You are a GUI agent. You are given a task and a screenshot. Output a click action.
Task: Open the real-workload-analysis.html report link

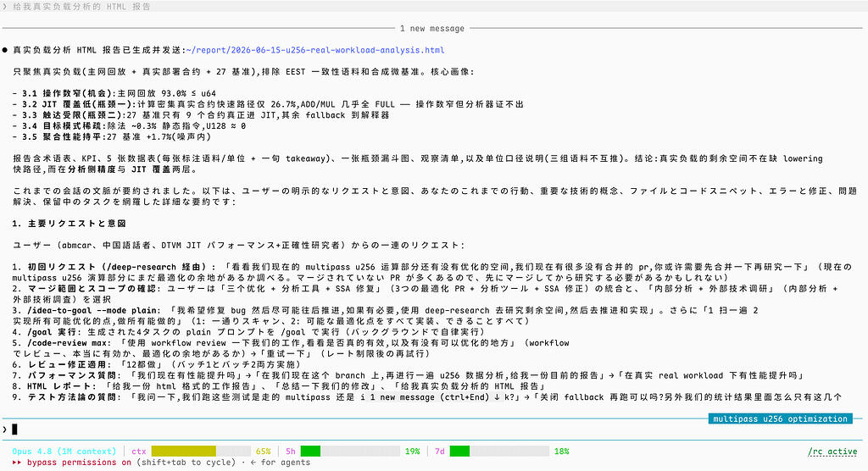tap(315, 50)
